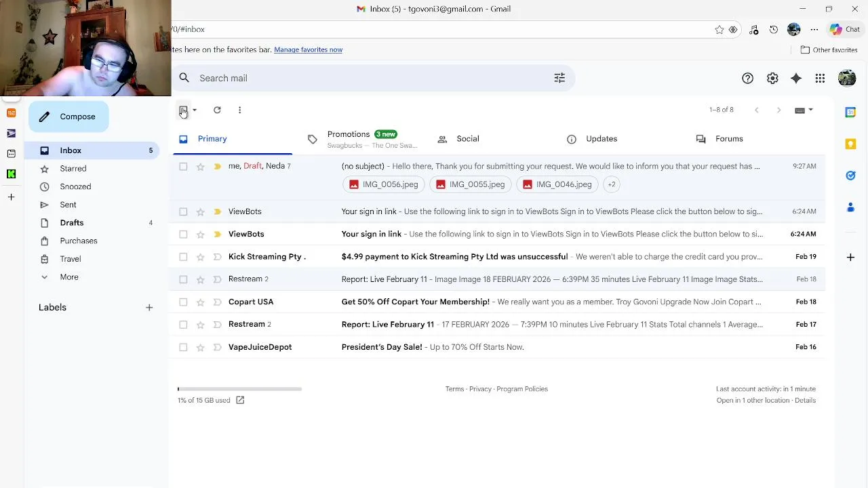
Task: Go to newer page arrow
Action: (x=757, y=110)
